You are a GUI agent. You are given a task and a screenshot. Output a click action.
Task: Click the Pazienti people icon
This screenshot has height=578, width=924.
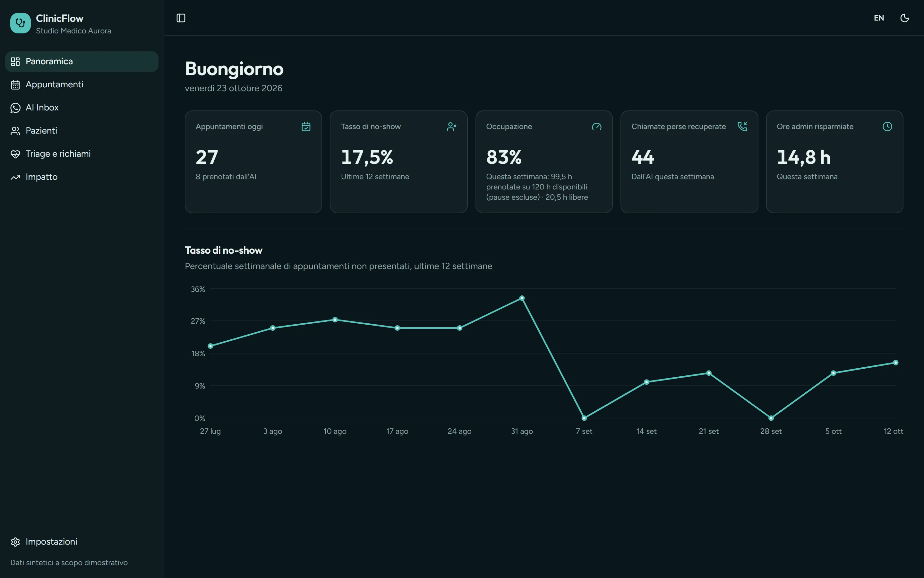[15, 131]
